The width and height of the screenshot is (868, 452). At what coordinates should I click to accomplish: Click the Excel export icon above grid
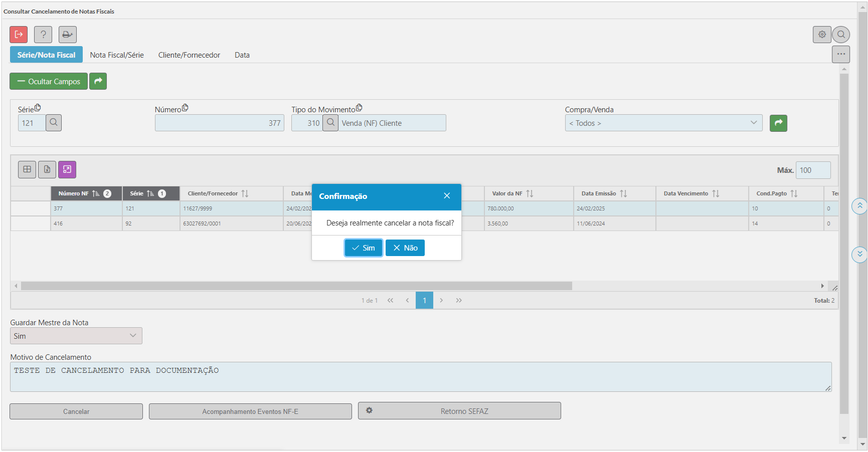point(47,170)
